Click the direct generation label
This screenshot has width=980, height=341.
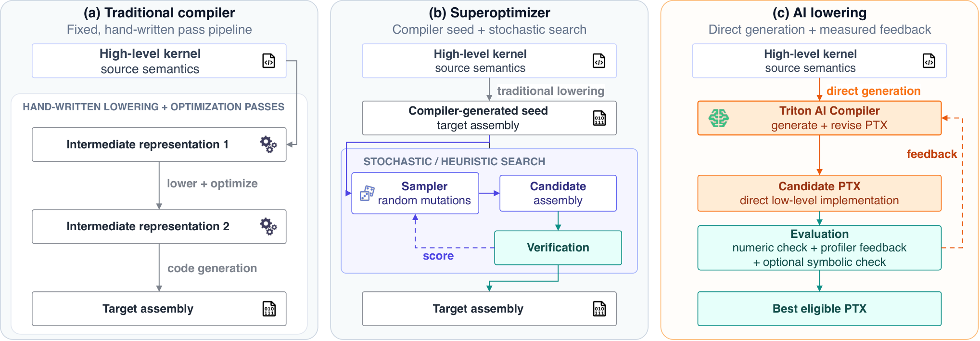(x=874, y=91)
